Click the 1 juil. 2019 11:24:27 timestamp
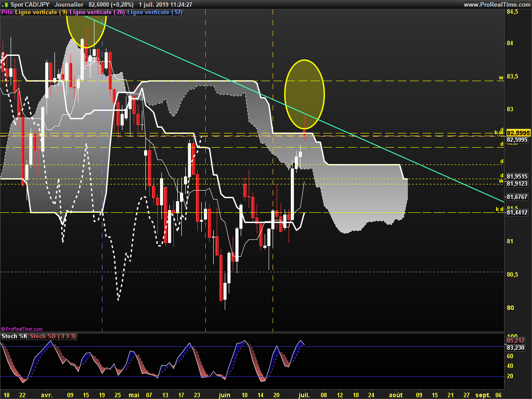This screenshot has height=399, width=532. pyautogui.click(x=165, y=4)
